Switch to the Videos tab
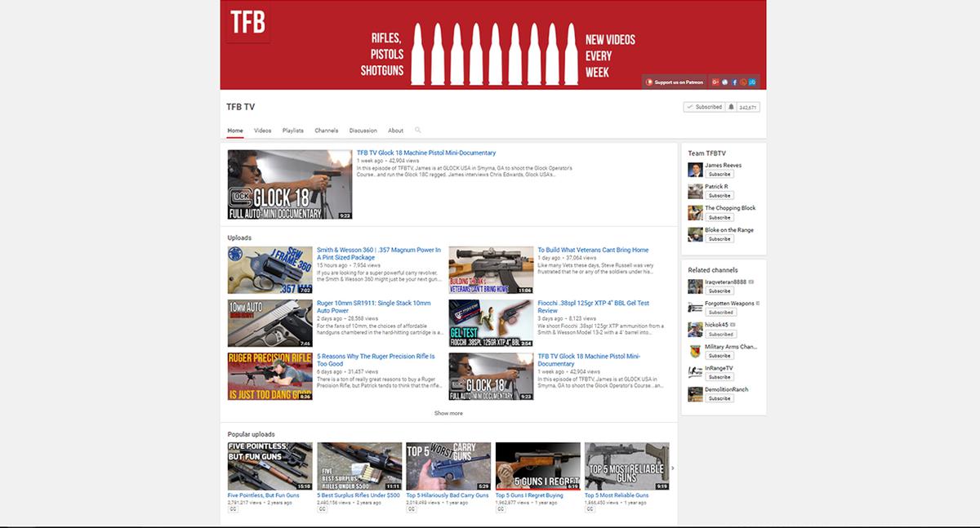 pyautogui.click(x=263, y=131)
